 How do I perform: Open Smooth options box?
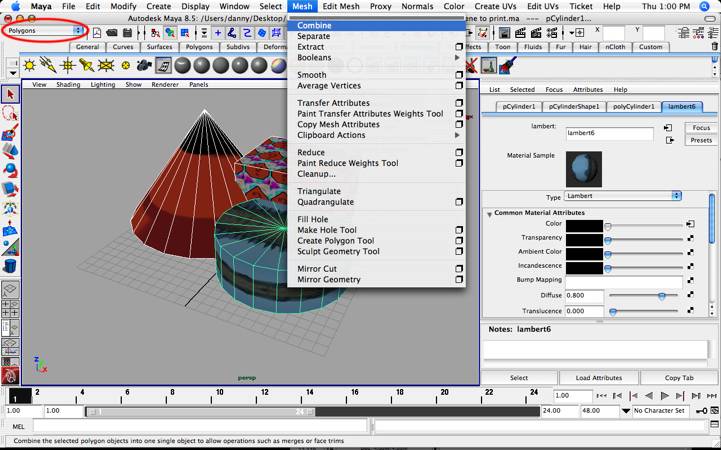click(x=459, y=75)
